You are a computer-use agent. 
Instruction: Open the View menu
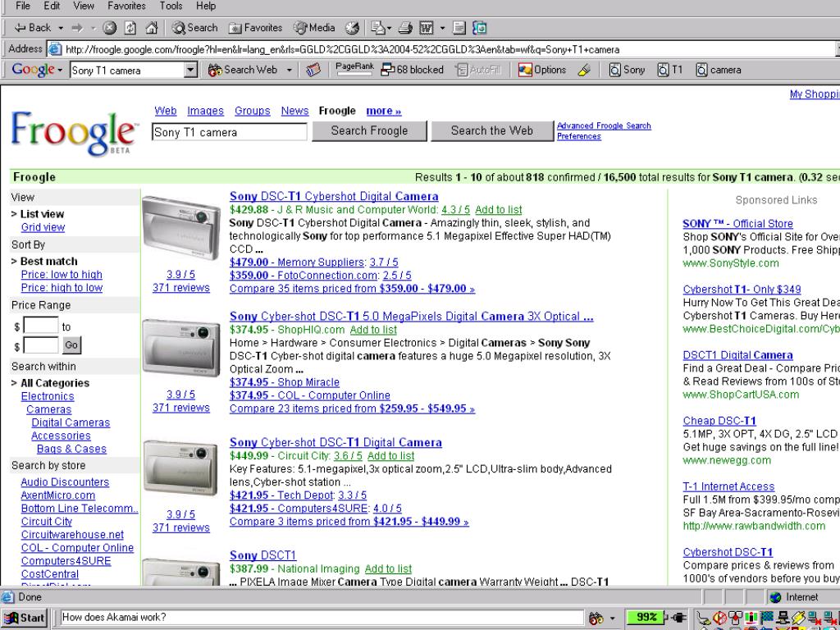pyautogui.click(x=84, y=6)
